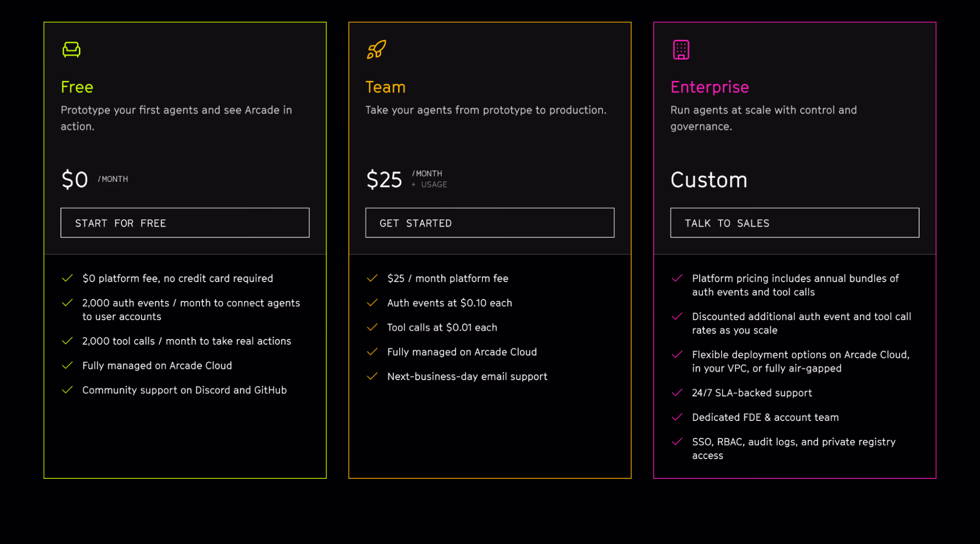980x544 pixels.
Task: Click checkmark beside 'Community support on Discord and GitHub'
Action: pyautogui.click(x=68, y=390)
